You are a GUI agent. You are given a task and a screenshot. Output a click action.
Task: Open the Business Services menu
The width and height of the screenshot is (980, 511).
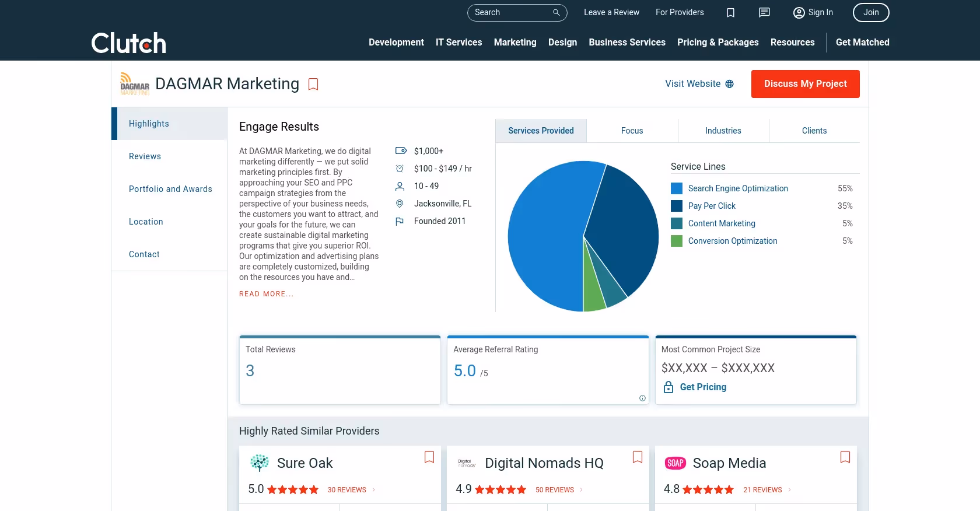(627, 43)
